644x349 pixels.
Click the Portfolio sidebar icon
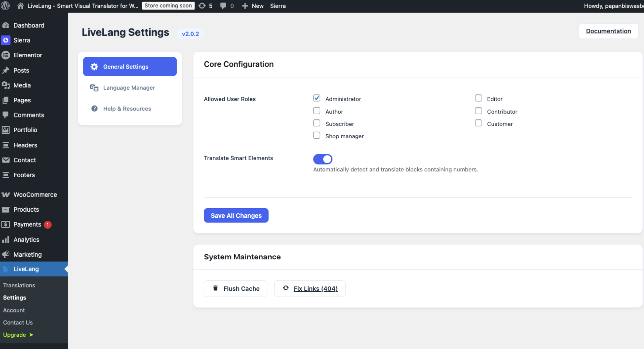pos(6,130)
